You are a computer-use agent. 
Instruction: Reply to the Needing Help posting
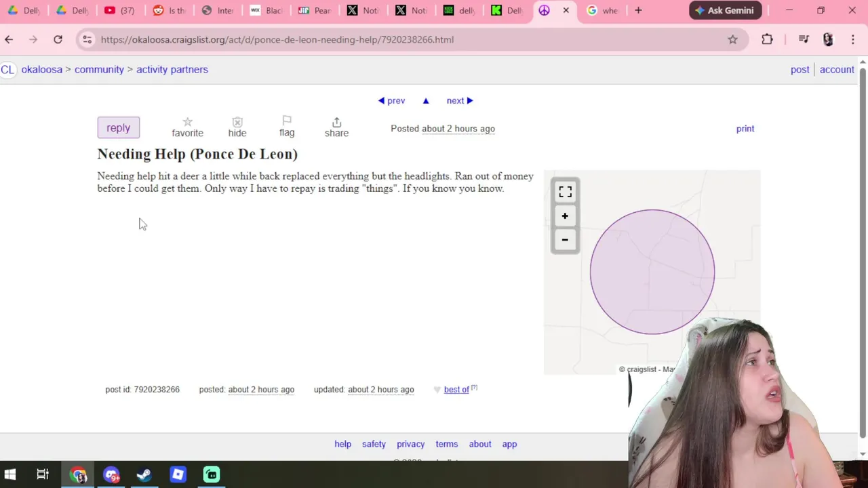click(x=118, y=128)
